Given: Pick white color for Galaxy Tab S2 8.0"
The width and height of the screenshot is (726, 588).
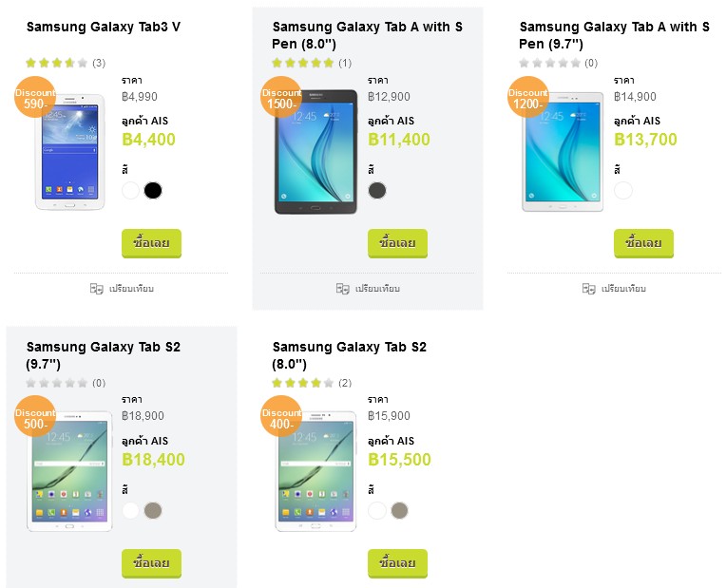Looking at the screenshot, I should click(x=377, y=510).
